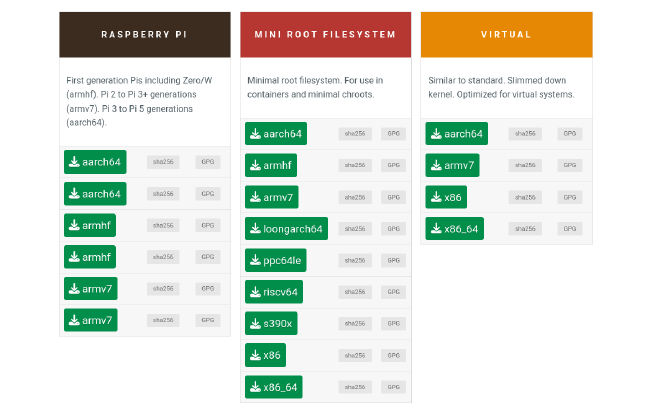Screen dimensions: 660x413
Task: Click the download icon on the s390x button
Action: click(256, 324)
